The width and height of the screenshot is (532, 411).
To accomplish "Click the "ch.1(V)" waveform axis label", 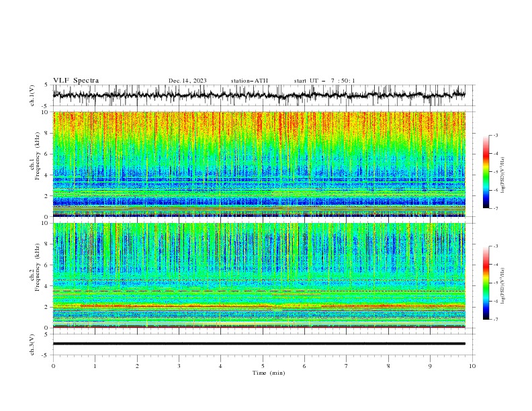I will pyautogui.click(x=32, y=95).
